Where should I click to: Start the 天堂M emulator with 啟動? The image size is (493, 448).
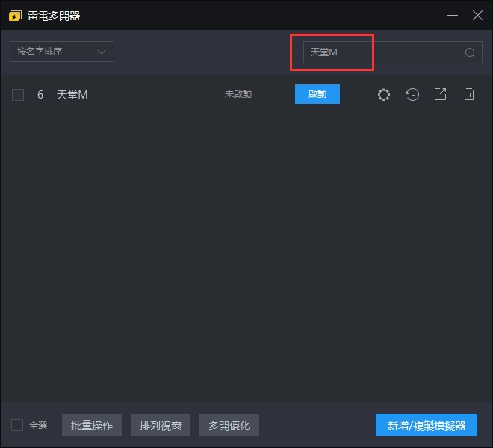(x=317, y=94)
